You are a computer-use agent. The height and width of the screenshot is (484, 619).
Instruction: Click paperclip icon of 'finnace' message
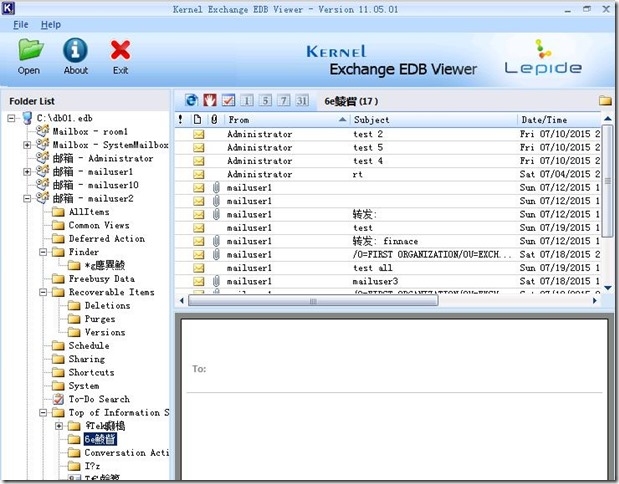point(216,241)
